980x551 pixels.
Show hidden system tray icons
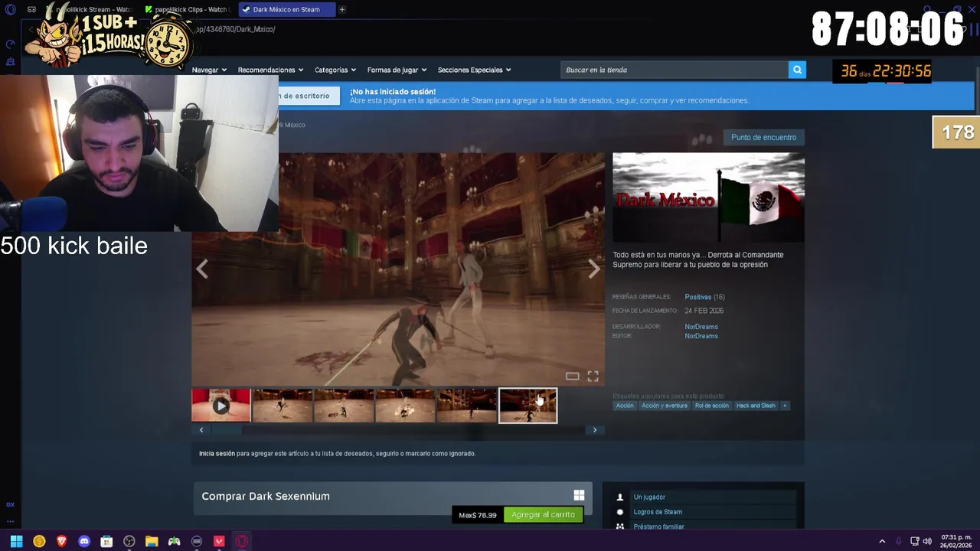[x=882, y=541]
